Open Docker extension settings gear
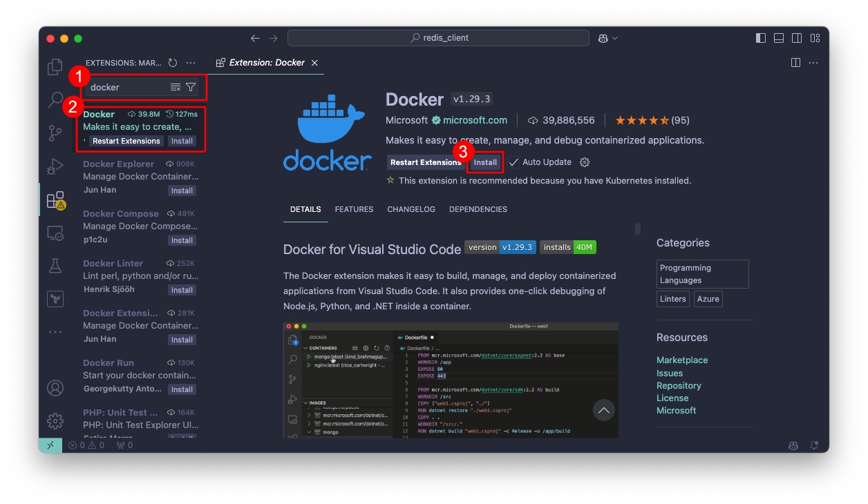 tap(585, 162)
